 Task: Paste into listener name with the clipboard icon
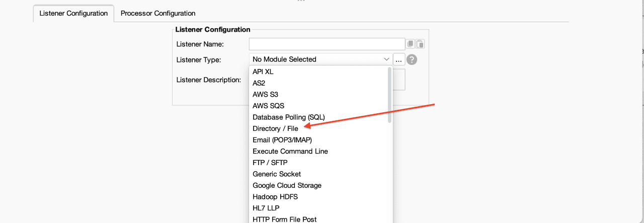[420, 44]
